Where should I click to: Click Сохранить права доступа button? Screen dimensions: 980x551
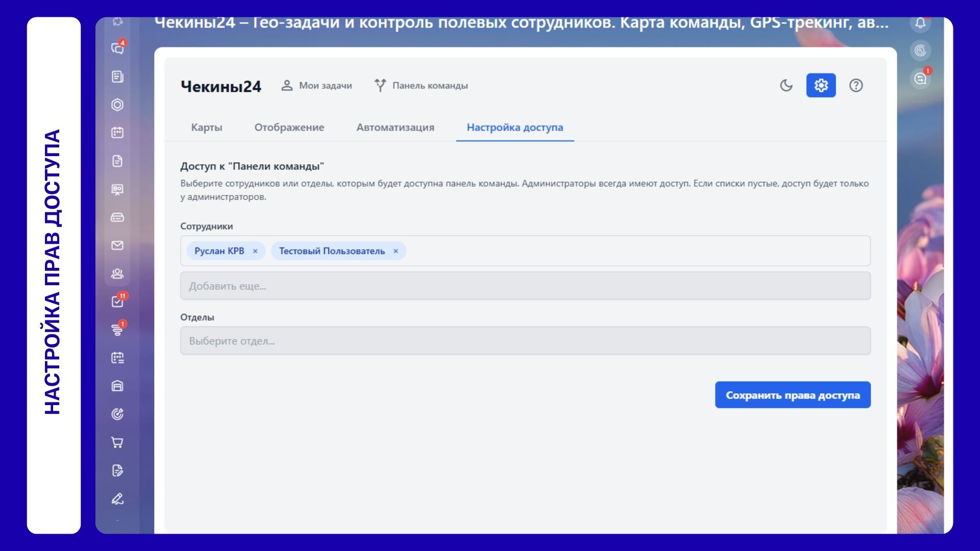(792, 395)
